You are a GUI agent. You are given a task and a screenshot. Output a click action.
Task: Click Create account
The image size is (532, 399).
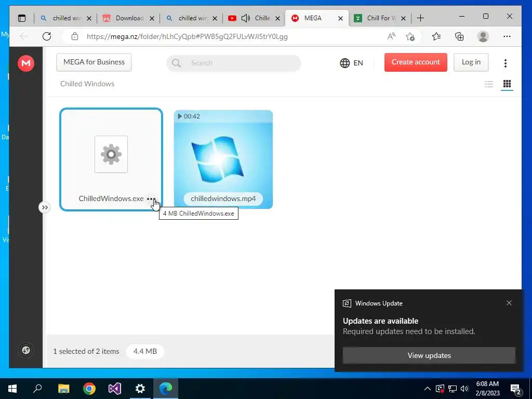(x=416, y=62)
